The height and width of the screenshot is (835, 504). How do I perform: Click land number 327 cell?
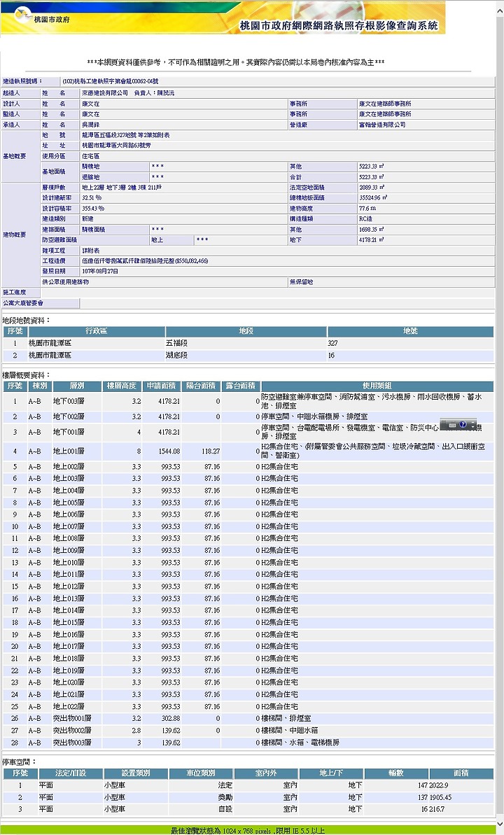coord(333,344)
